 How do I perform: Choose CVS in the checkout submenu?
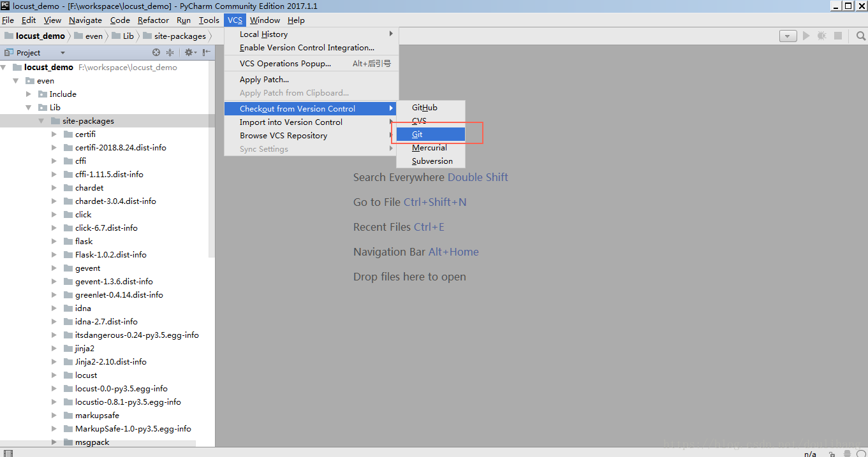pos(430,121)
